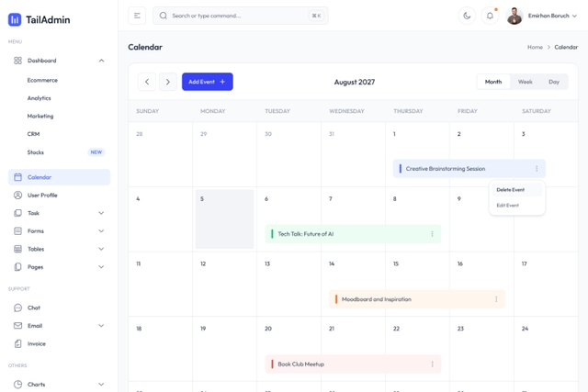Click the Invoice document icon

click(x=17, y=343)
